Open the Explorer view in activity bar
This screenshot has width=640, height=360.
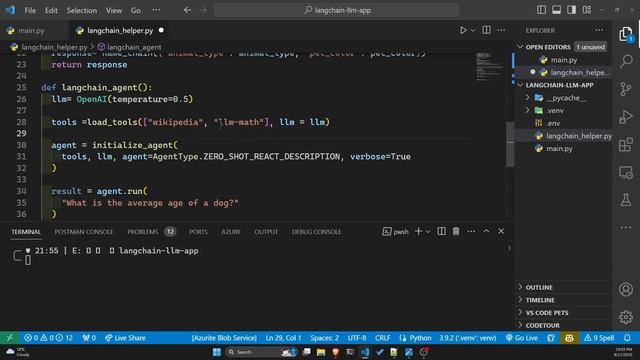(x=625, y=34)
